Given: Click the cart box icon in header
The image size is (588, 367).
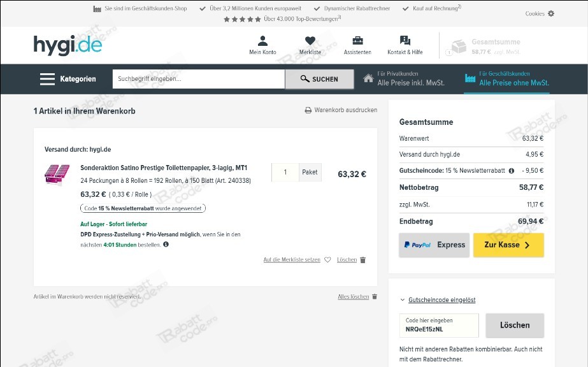Looking at the screenshot, I should 458,47.
